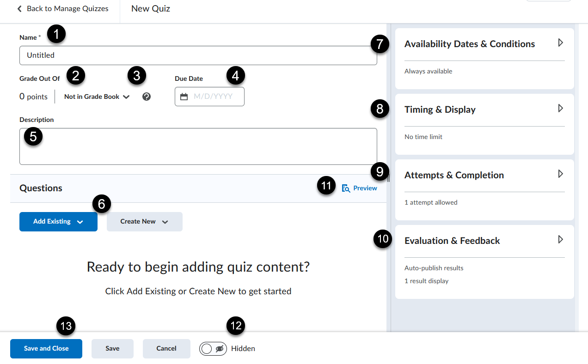Viewport: 588px width, 364px height.
Task: Go back to Manage Quizzes
Action: point(67,9)
